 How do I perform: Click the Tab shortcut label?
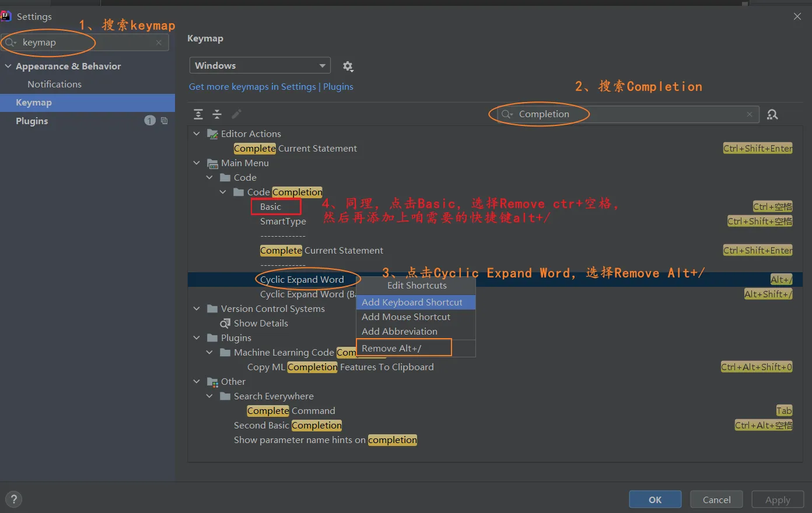tap(784, 411)
